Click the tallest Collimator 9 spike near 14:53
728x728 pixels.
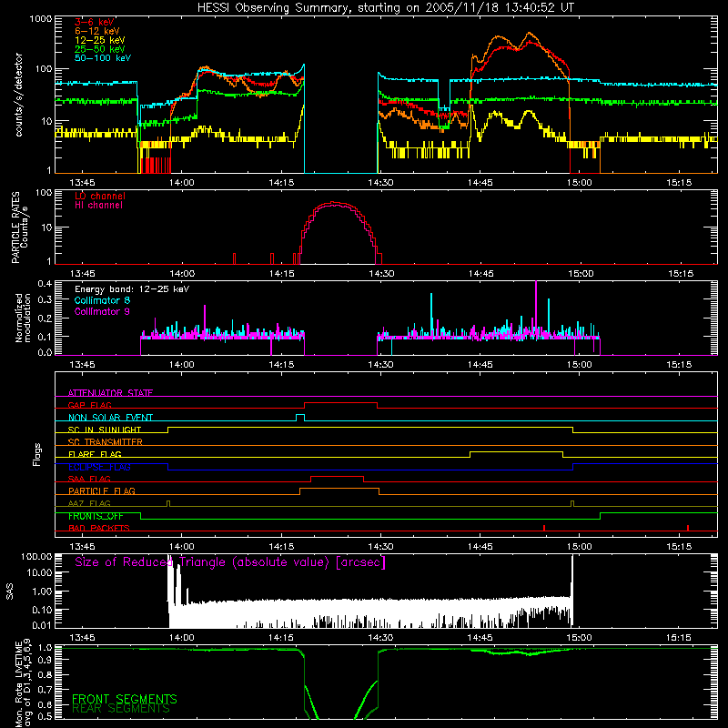536,307
